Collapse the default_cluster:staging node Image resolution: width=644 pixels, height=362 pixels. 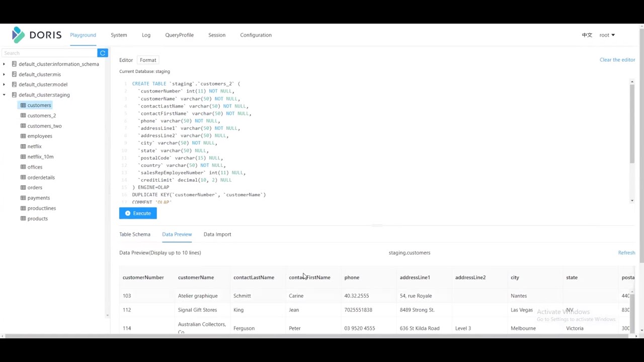pos(4,95)
